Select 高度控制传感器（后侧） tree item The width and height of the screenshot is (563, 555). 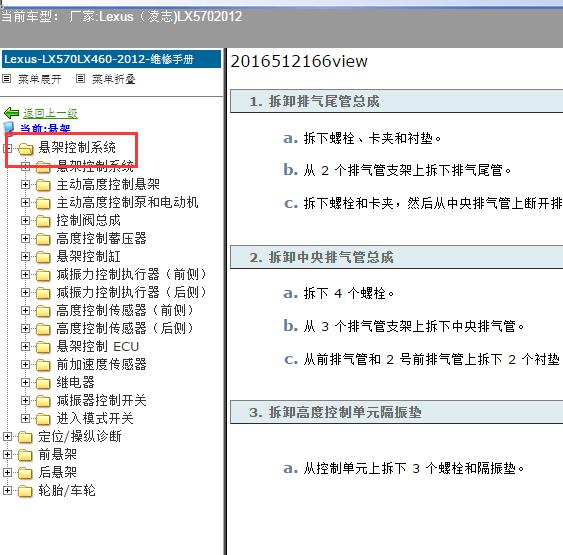click(x=125, y=328)
